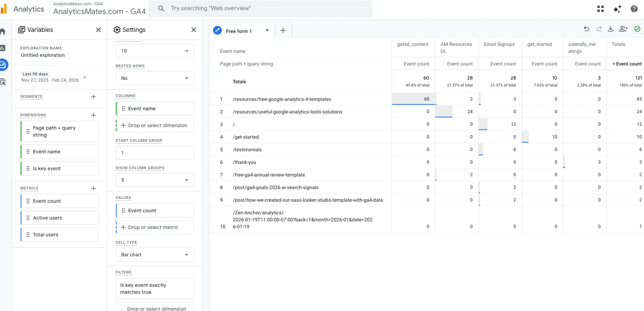
Task: Click the calendly_meetings column header
Action: tap(582, 48)
